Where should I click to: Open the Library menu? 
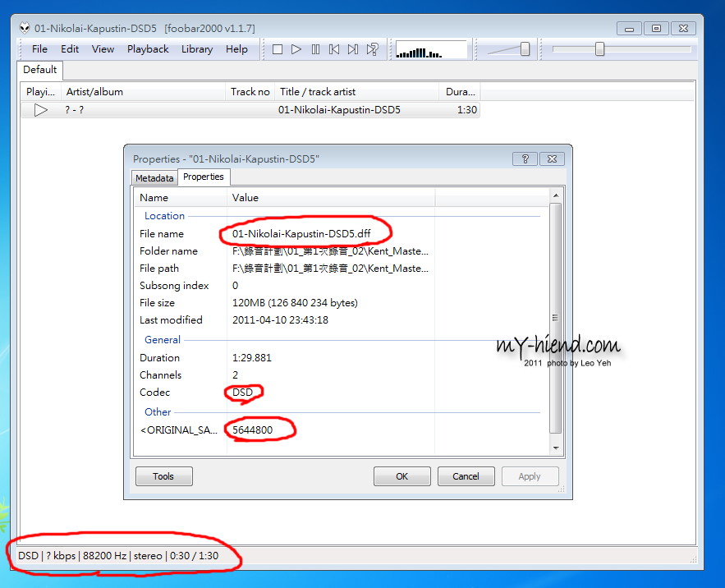pos(197,49)
